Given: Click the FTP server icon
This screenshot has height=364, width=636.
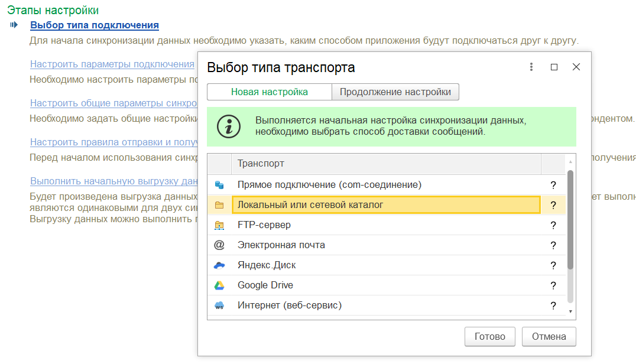Looking at the screenshot, I should (x=219, y=225).
